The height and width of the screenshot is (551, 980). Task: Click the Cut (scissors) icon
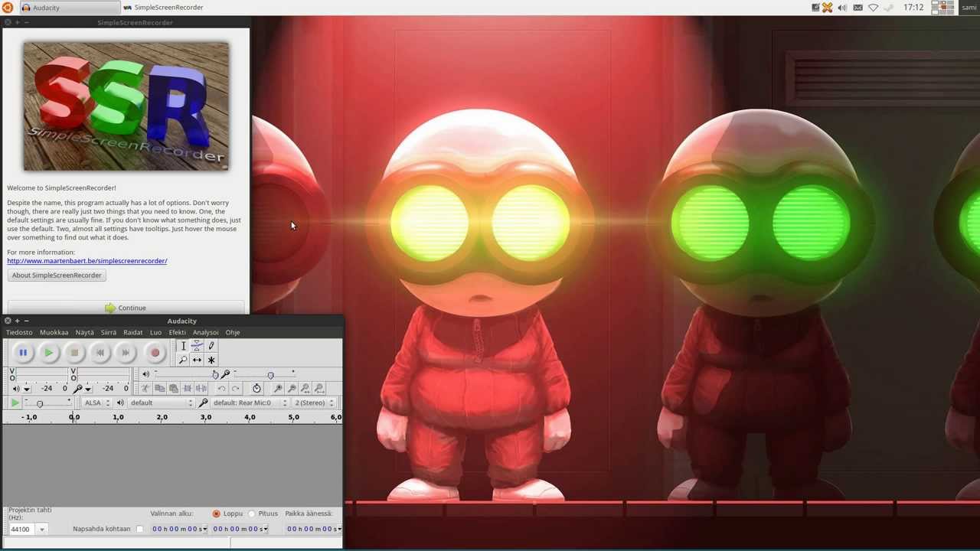point(145,389)
